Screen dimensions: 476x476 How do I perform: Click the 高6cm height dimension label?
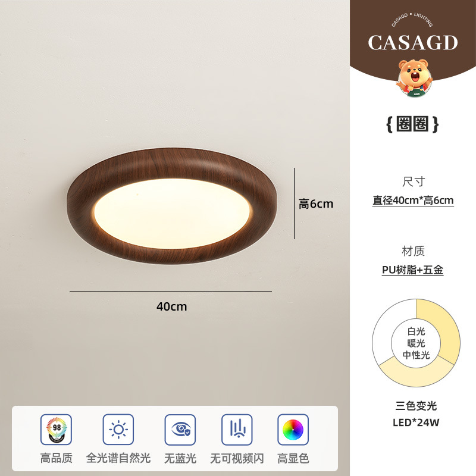pyautogui.click(x=316, y=203)
